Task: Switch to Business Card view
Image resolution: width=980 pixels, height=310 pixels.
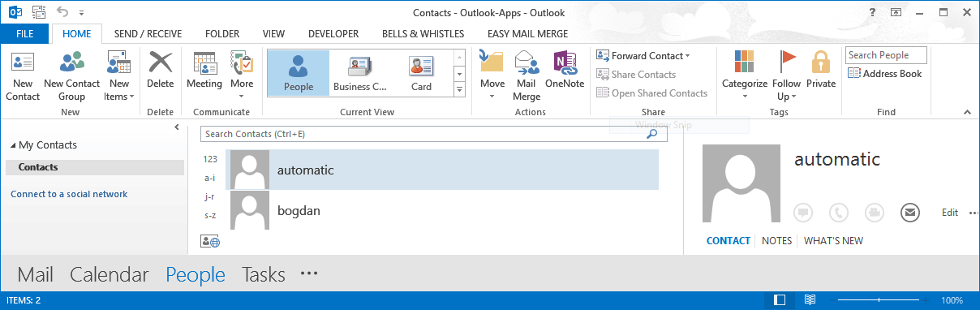Action: point(360,73)
